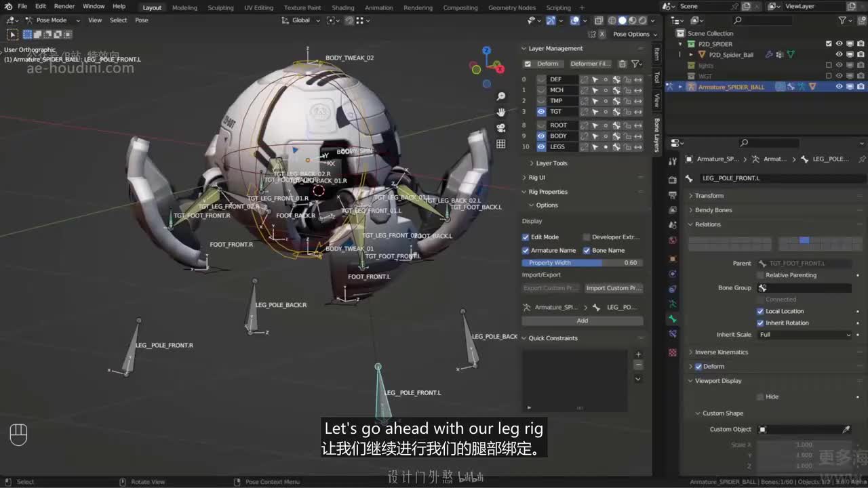Image resolution: width=868 pixels, height=488 pixels.
Task: Collapse the Layer Management panel
Action: pyautogui.click(x=555, y=49)
